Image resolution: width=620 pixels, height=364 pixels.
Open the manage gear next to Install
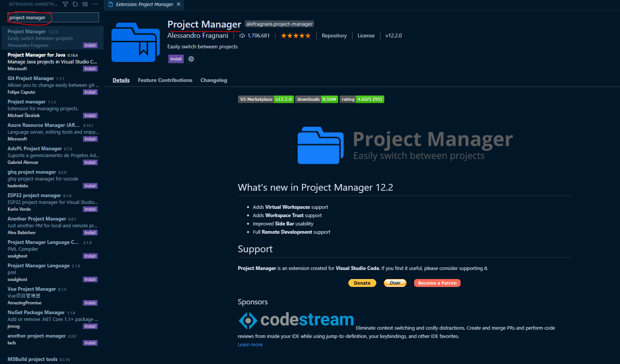coord(191,59)
